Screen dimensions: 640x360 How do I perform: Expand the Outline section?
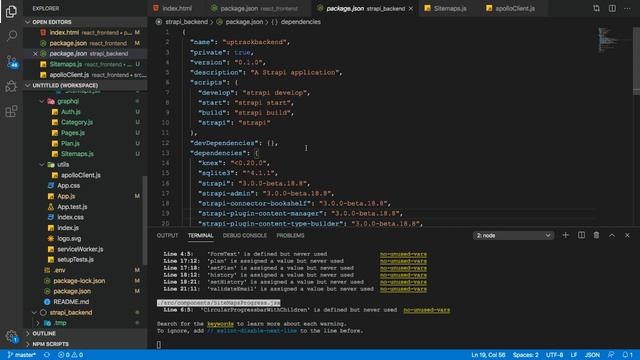86,333
